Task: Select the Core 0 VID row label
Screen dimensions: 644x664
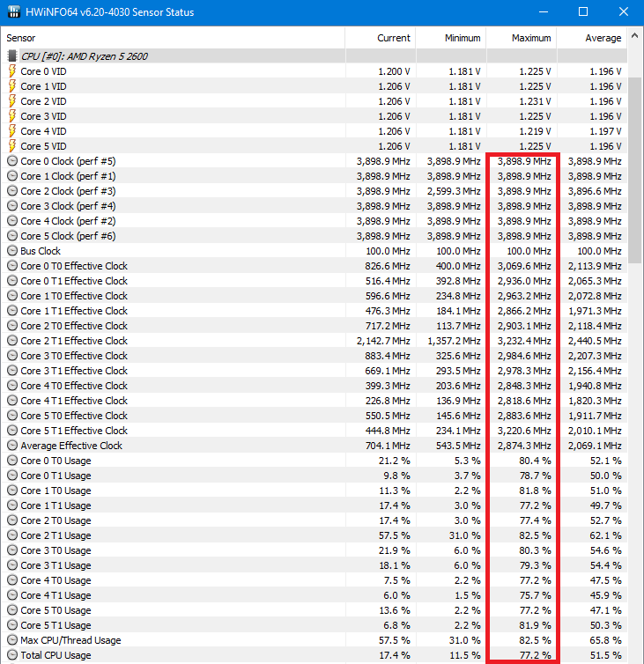Action: point(44,71)
